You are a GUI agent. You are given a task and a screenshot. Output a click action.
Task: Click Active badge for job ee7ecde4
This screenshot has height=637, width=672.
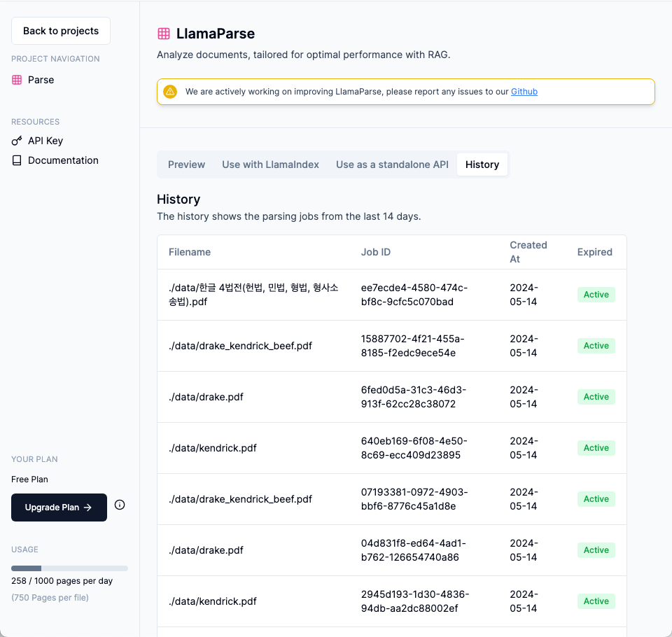coord(596,295)
